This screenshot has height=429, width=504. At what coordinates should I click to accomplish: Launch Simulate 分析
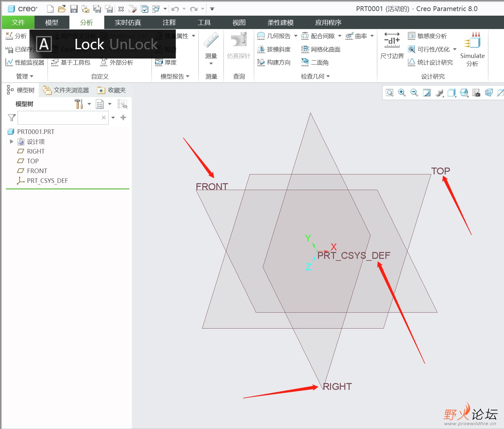(472, 49)
